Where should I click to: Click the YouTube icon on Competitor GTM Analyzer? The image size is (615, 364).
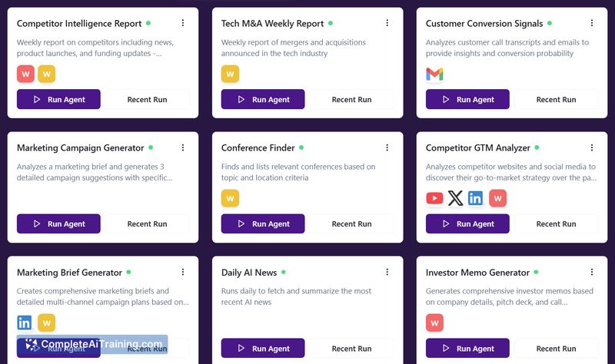pyautogui.click(x=434, y=198)
